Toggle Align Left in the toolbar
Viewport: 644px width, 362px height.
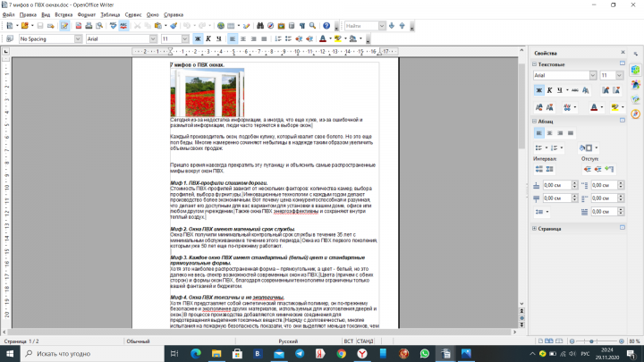[x=233, y=38]
